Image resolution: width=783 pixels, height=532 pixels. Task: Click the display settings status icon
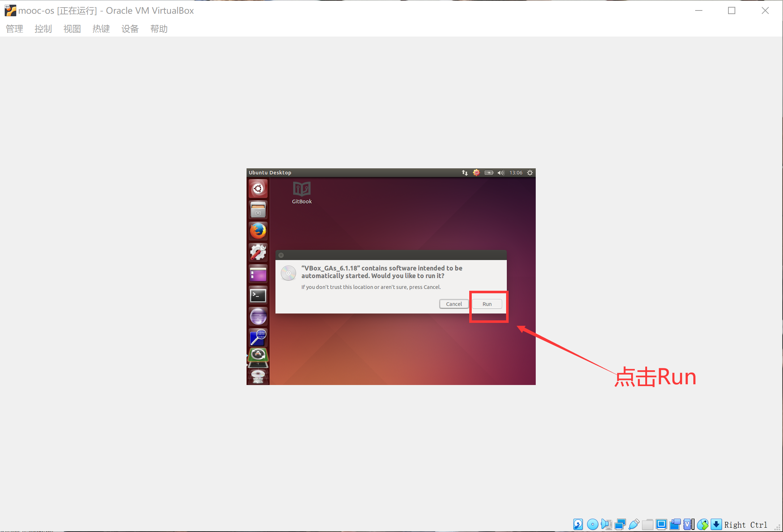tap(661, 524)
